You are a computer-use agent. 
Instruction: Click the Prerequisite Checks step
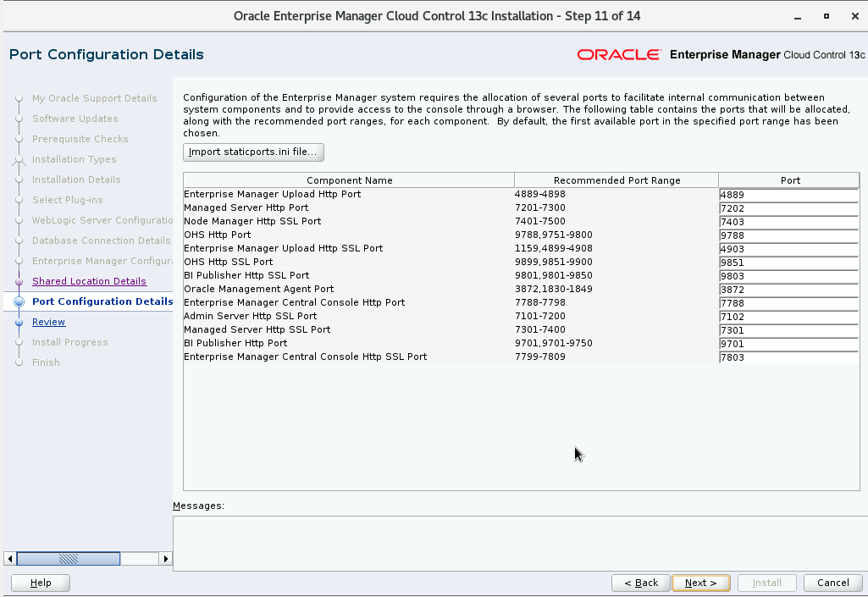pyautogui.click(x=80, y=139)
